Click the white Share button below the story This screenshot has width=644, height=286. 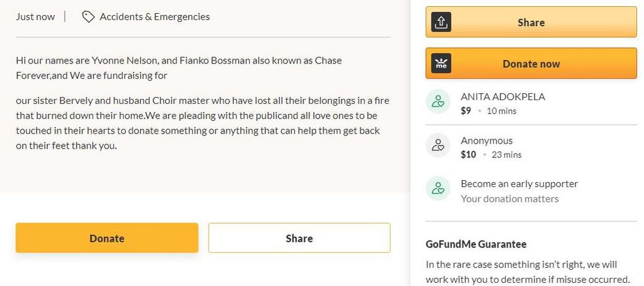[299, 238]
